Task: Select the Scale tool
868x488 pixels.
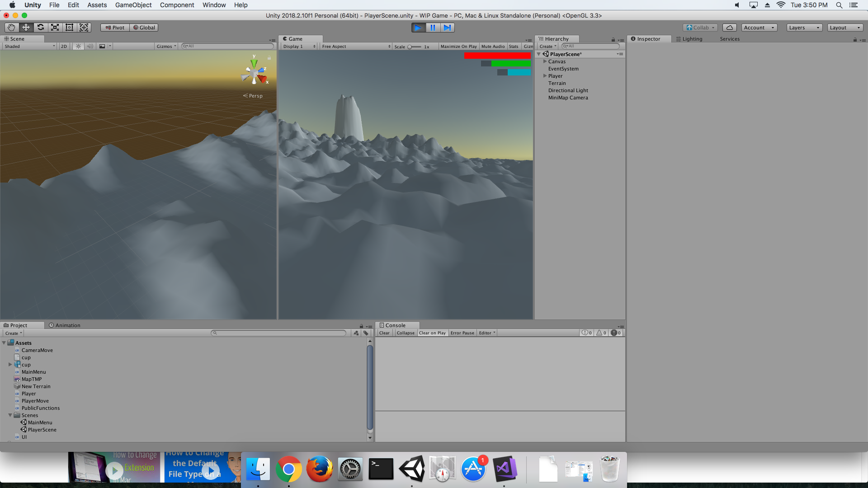Action: [x=55, y=28]
